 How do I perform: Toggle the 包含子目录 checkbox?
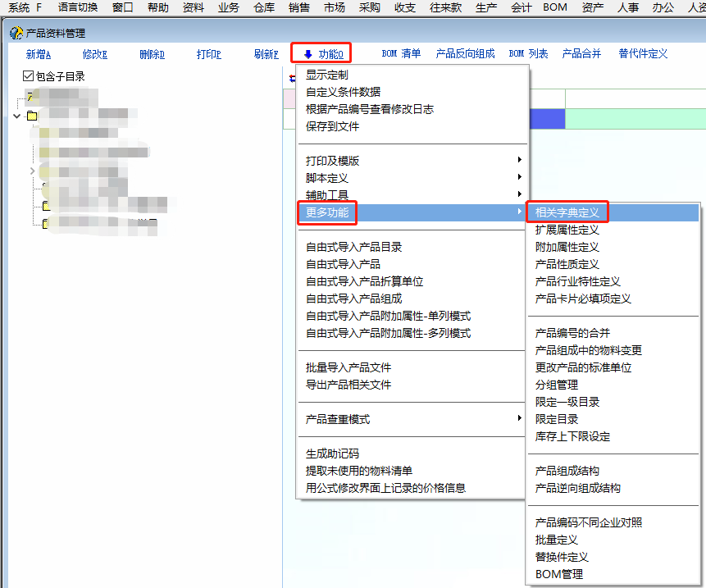(29, 76)
